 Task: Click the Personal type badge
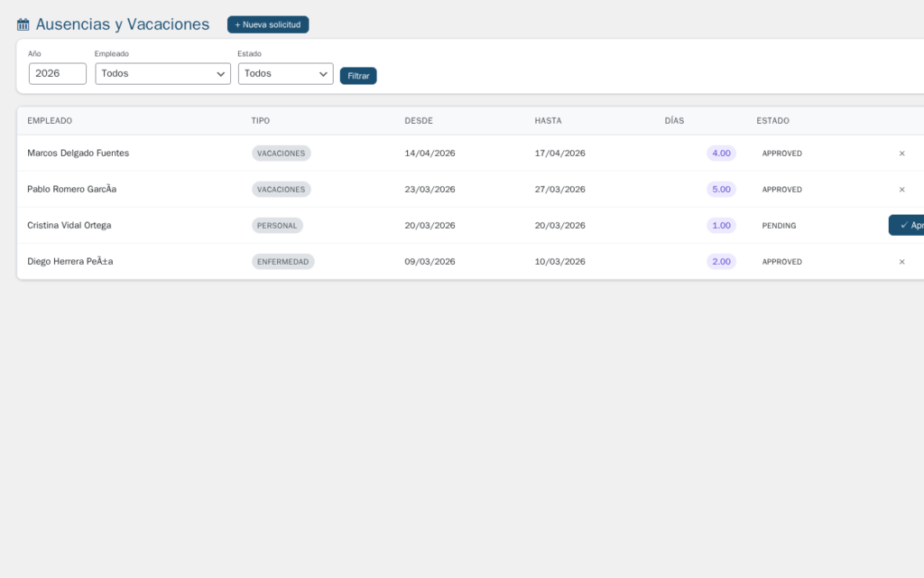[277, 226]
